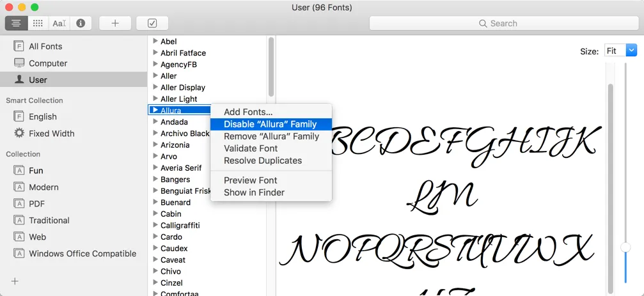This screenshot has height=296, width=644.
Task: Select the All Fonts sidebar icon
Action: pyautogui.click(x=19, y=46)
